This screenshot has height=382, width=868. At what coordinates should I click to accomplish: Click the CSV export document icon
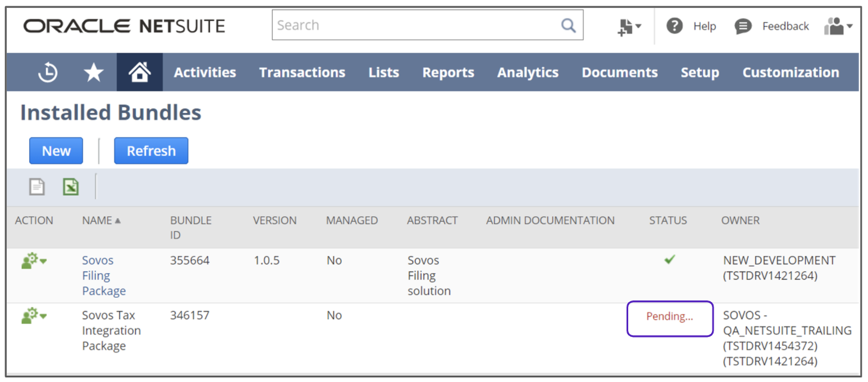[37, 186]
